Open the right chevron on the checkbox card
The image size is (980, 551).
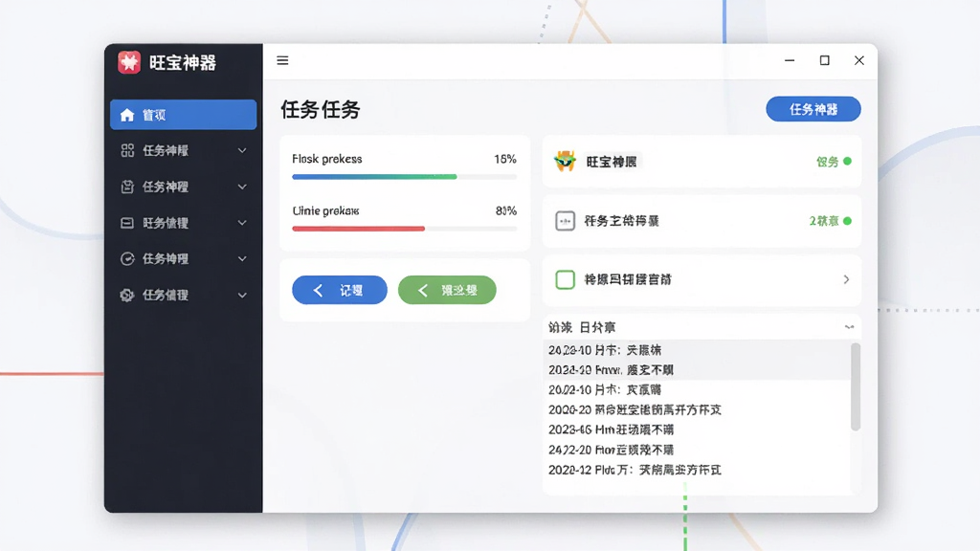click(846, 279)
